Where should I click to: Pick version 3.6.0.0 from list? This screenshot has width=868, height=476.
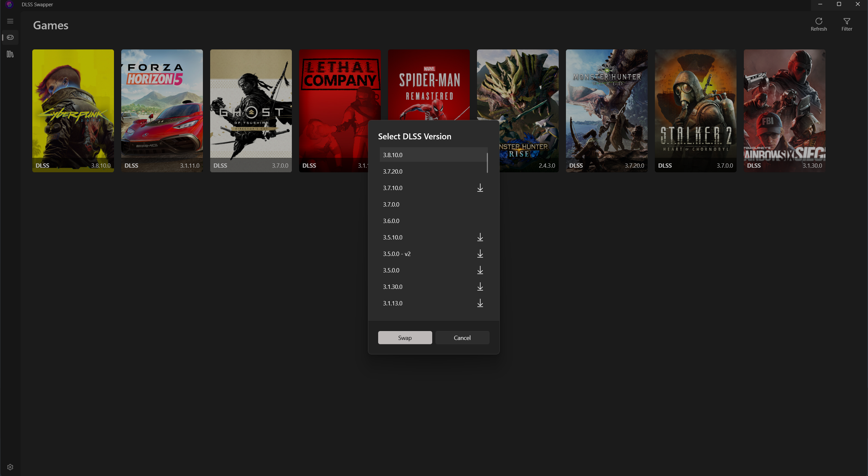pyautogui.click(x=431, y=221)
